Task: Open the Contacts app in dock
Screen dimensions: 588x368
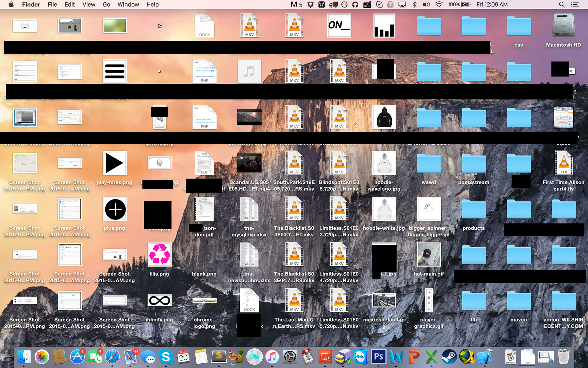Action: tap(59, 357)
